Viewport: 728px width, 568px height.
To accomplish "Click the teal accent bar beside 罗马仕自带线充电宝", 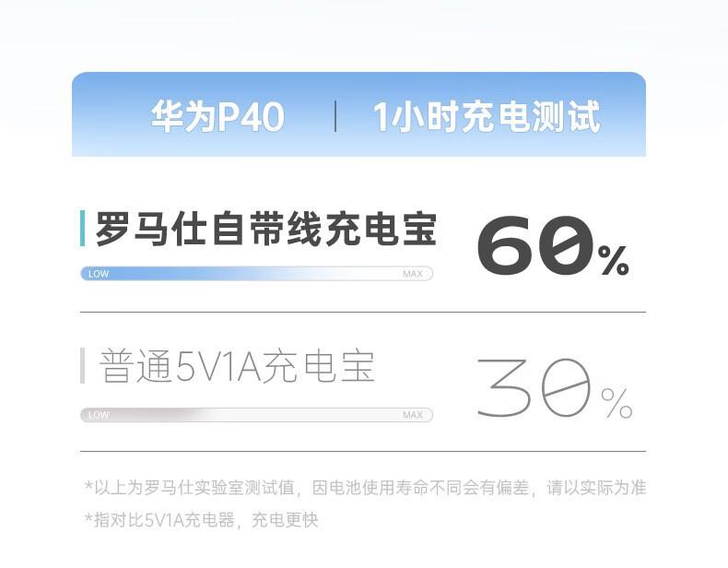I will [x=83, y=228].
